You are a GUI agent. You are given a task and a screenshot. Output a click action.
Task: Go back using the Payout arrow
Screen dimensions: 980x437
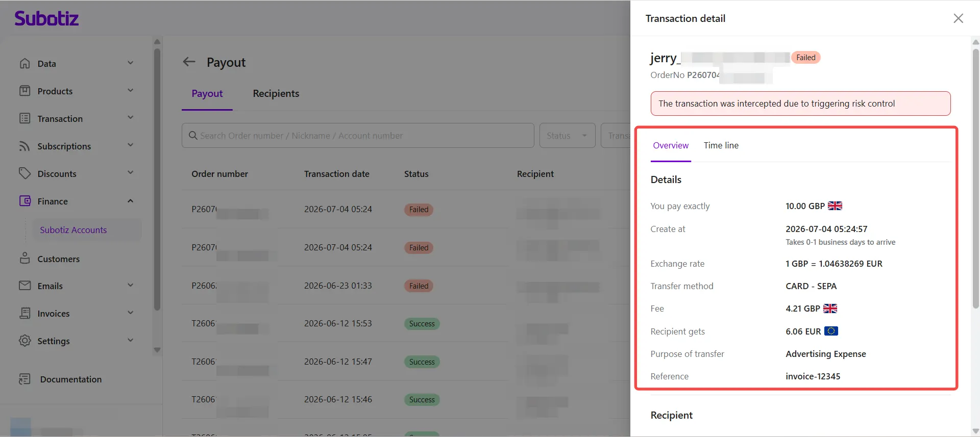pyautogui.click(x=189, y=62)
